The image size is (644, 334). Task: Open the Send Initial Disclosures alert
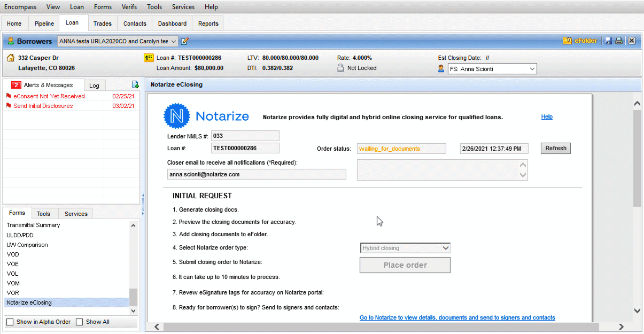pos(71,106)
